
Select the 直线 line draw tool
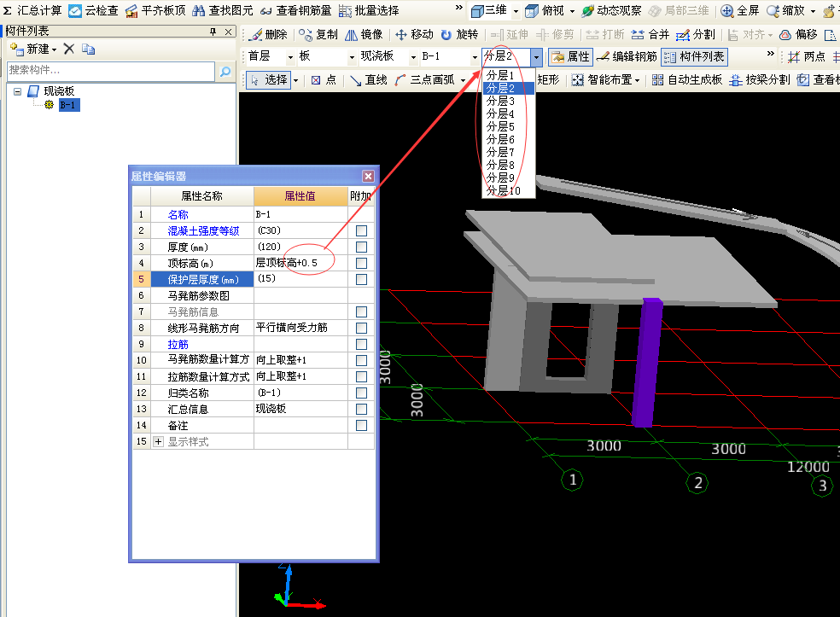369,80
